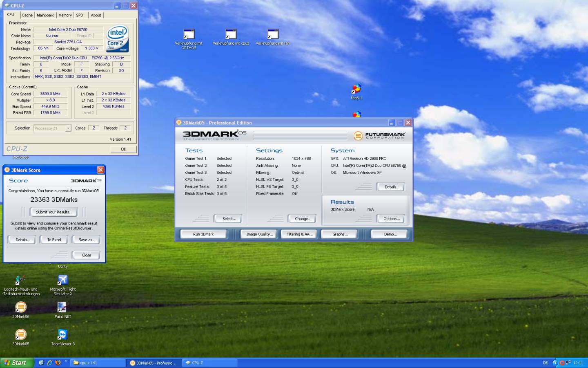Viewport: 588px width, 368px height.
Task: Show desktop from the quick launch bar
Action: [41, 363]
